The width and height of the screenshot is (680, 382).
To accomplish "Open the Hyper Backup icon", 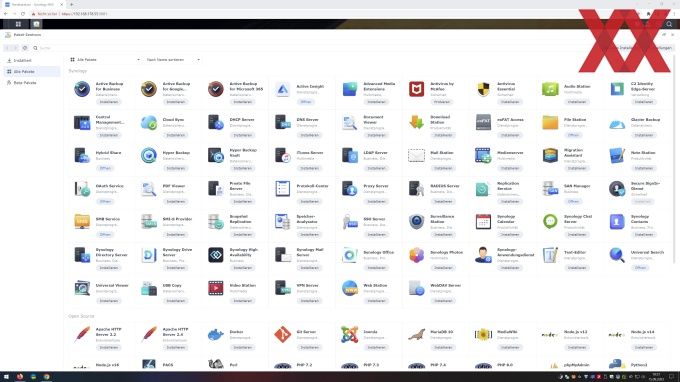I will pyautogui.click(x=149, y=155).
